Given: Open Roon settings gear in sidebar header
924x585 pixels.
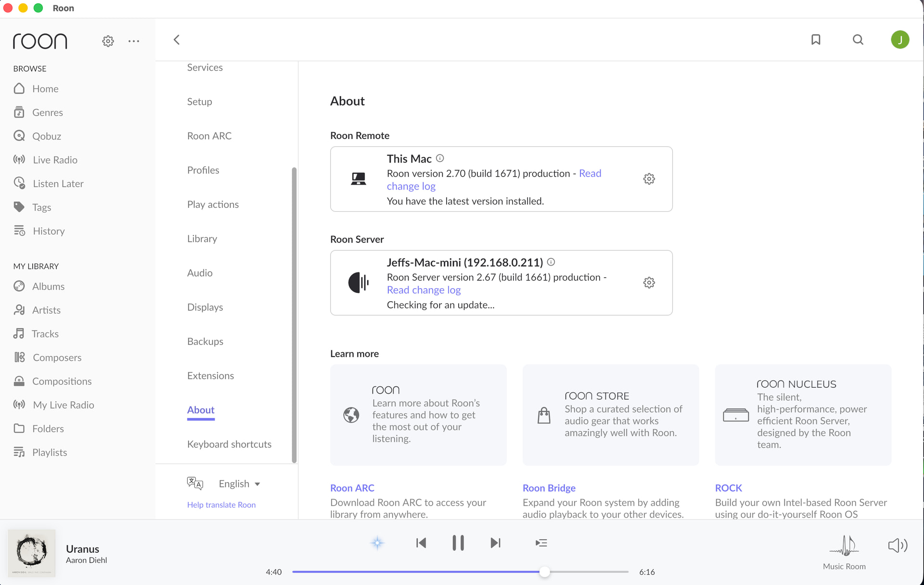Looking at the screenshot, I should tap(108, 41).
